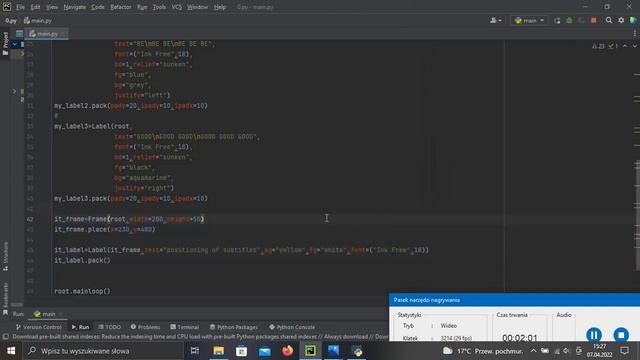Image resolution: width=640 pixels, height=360 pixels.
Task: Open the Run tool window button
Action: coord(80,327)
